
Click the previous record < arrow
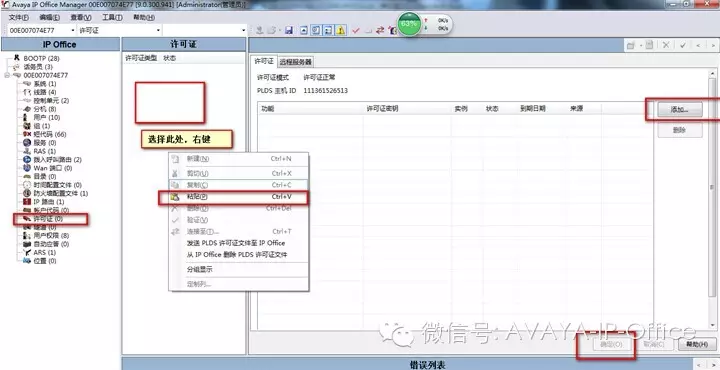[698, 45]
